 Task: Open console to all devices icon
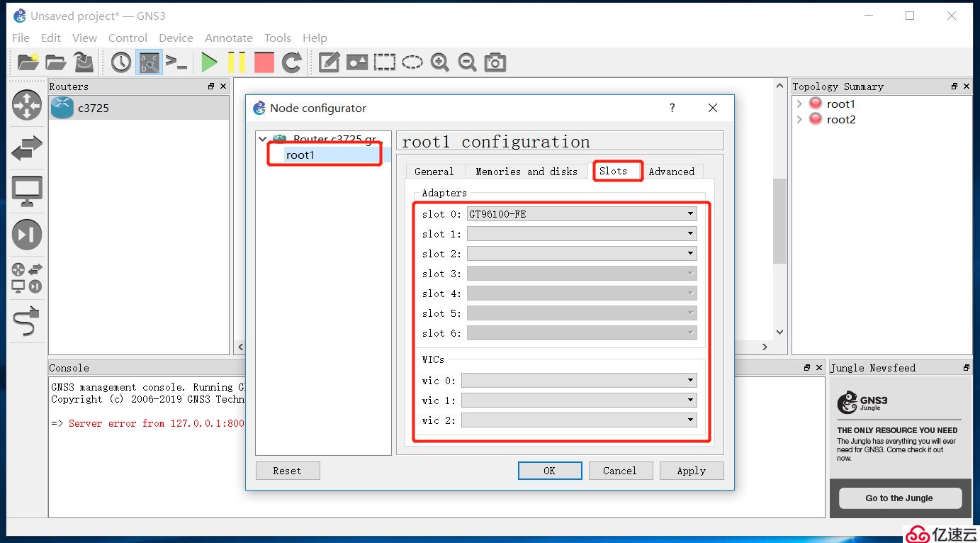(x=176, y=62)
